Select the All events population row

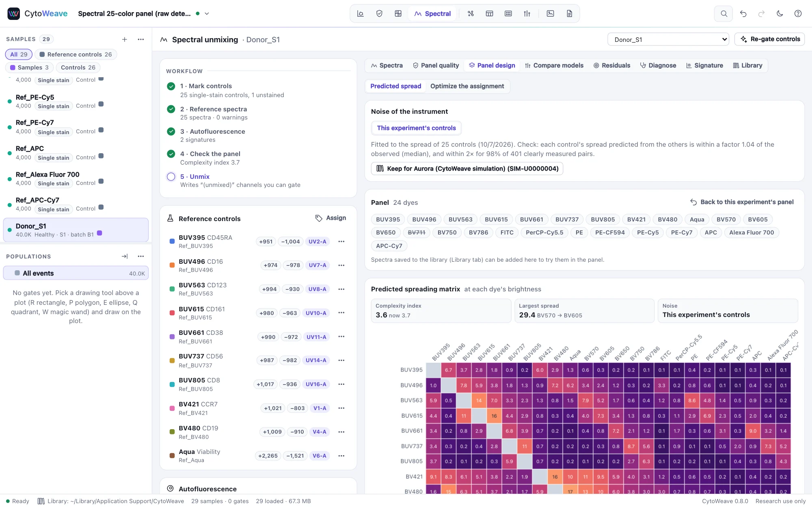click(x=76, y=273)
